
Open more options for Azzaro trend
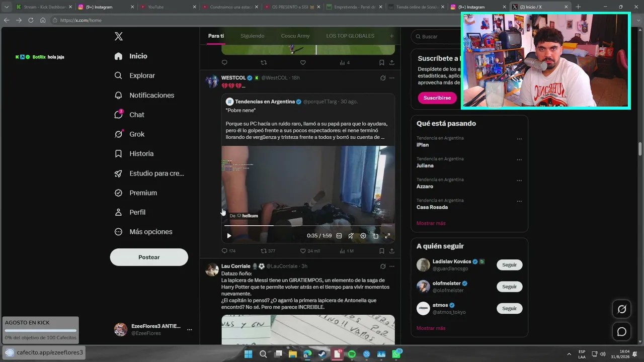tap(519, 180)
